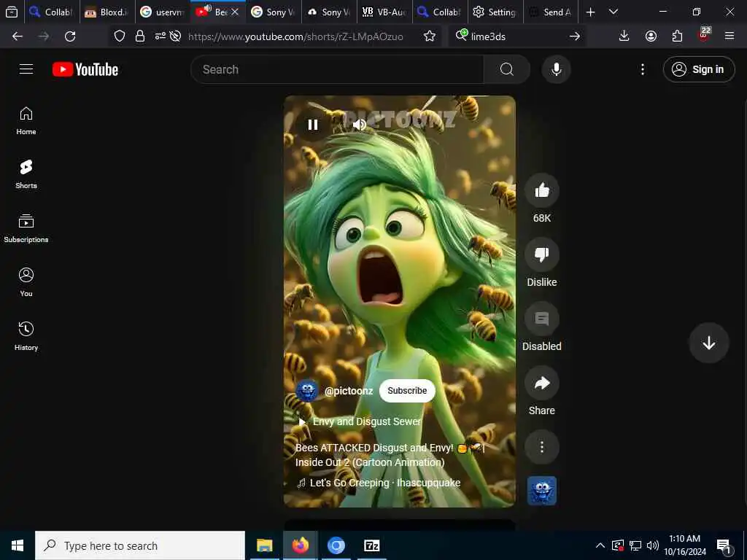Click the Dislike thumbs-down button
Screen dimensions: 747x560
(542, 254)
